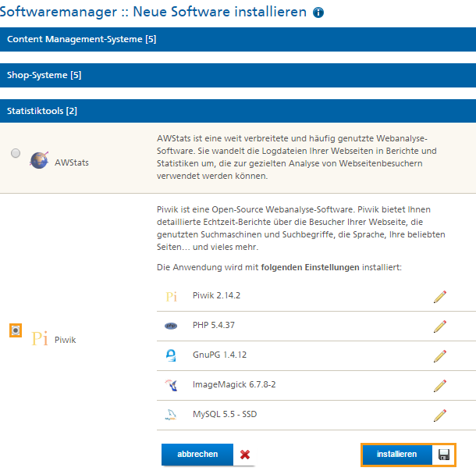Click the red X cancel icon
This screenshot has width=476, height=471.
(x=245, y=455)
